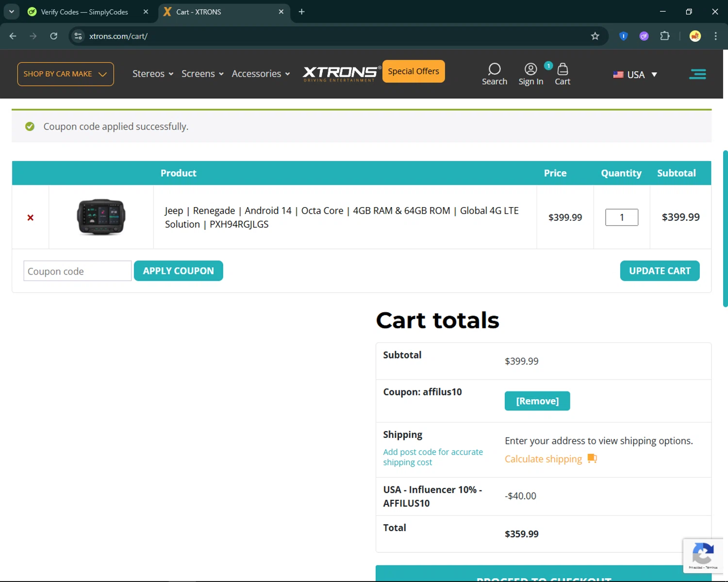
Task: Open the Search icon in site header
Action: coord(494,74)
